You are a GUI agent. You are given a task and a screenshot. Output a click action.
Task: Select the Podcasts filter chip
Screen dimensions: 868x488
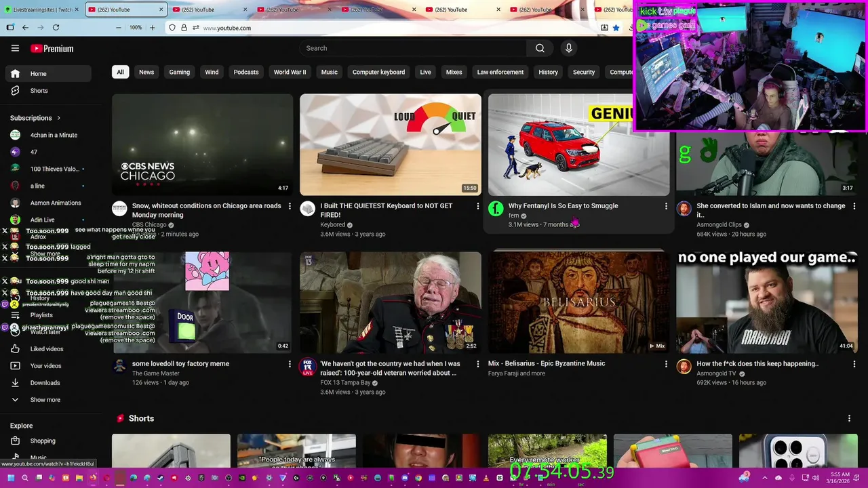[x=246, y=72]
